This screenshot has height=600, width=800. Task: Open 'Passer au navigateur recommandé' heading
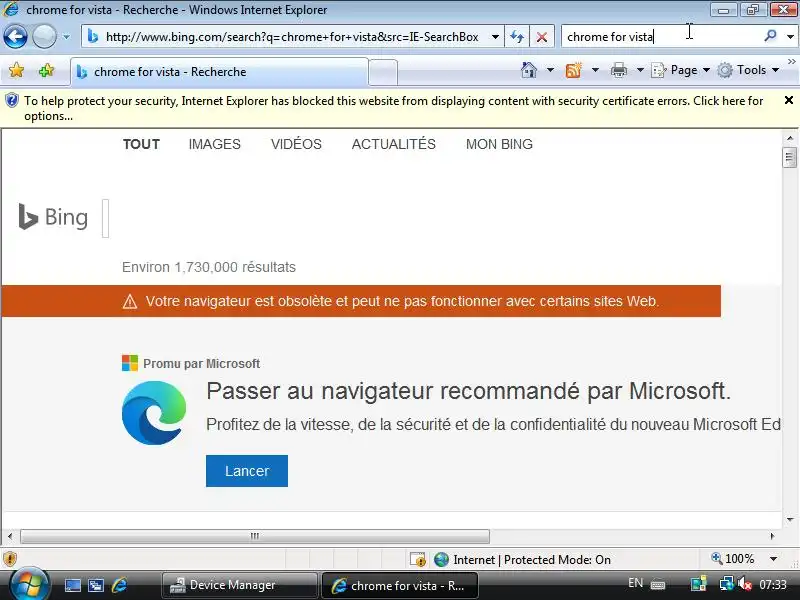point(468,391)
